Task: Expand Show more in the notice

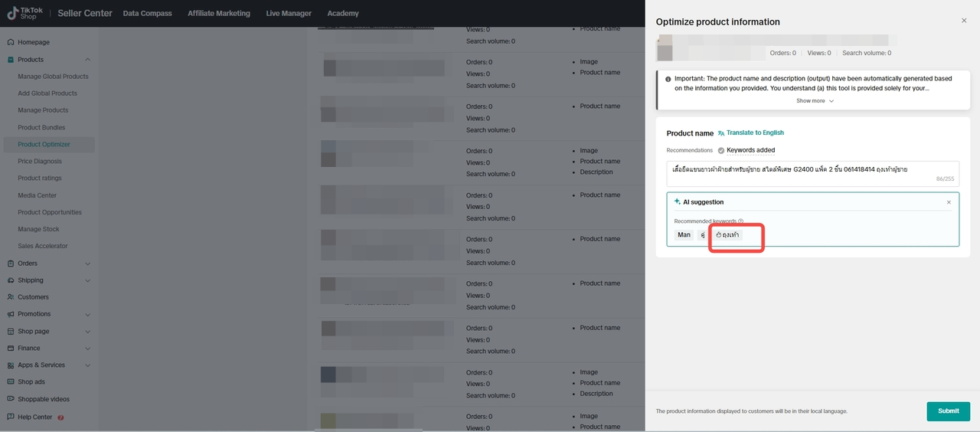Action: (x=815, y=101)
